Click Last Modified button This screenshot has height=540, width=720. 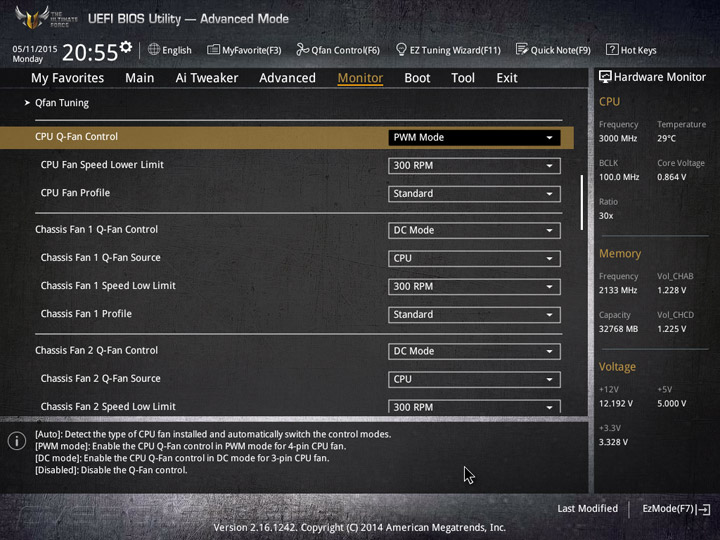587,509
